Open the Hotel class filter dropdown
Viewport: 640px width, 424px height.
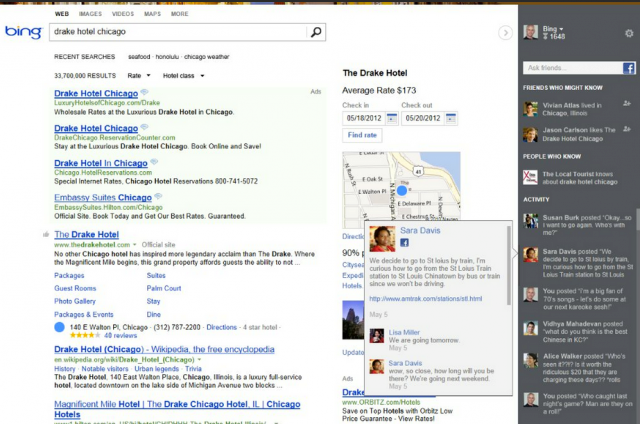click(183, 75)
